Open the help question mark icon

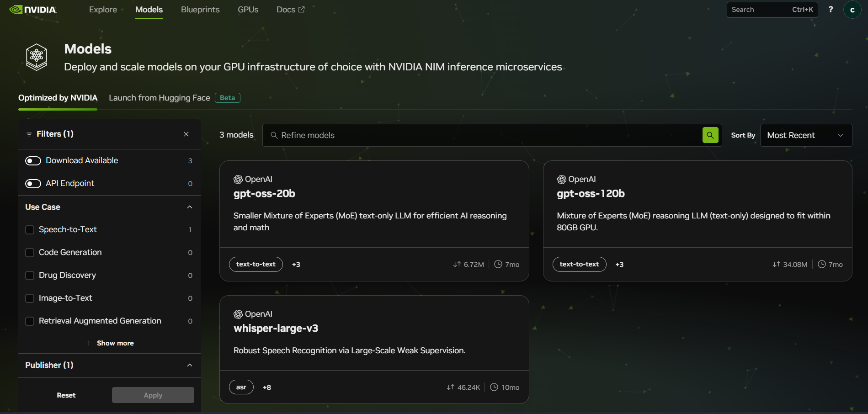click(x=831, y=10)
